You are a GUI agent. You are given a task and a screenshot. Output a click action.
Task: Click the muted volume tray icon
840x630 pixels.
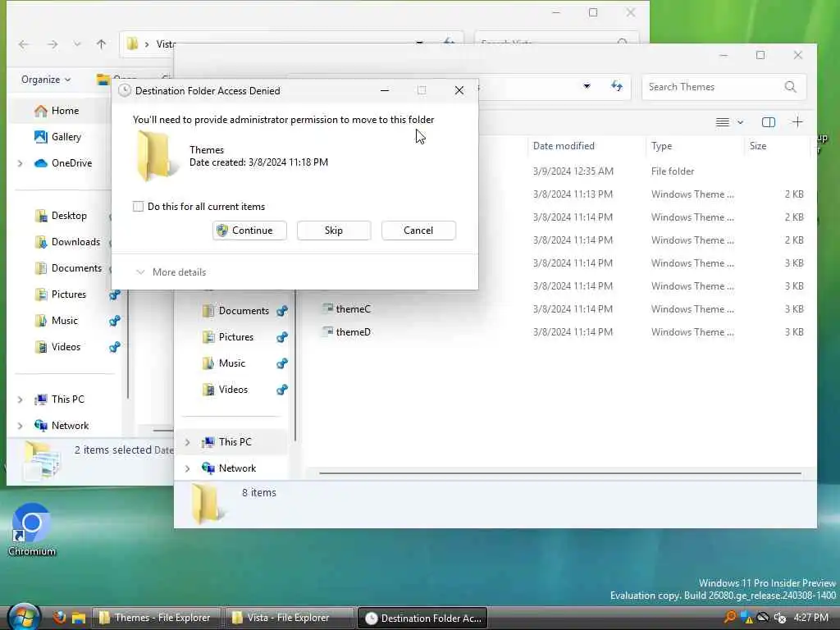(780, 618)
